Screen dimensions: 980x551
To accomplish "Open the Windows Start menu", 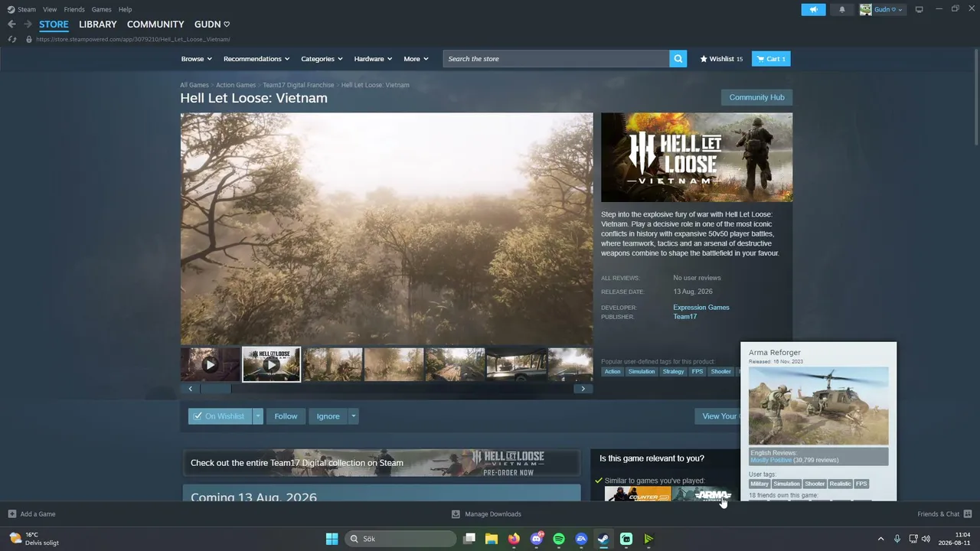I will pyautogui.click(x=332, y=539).
